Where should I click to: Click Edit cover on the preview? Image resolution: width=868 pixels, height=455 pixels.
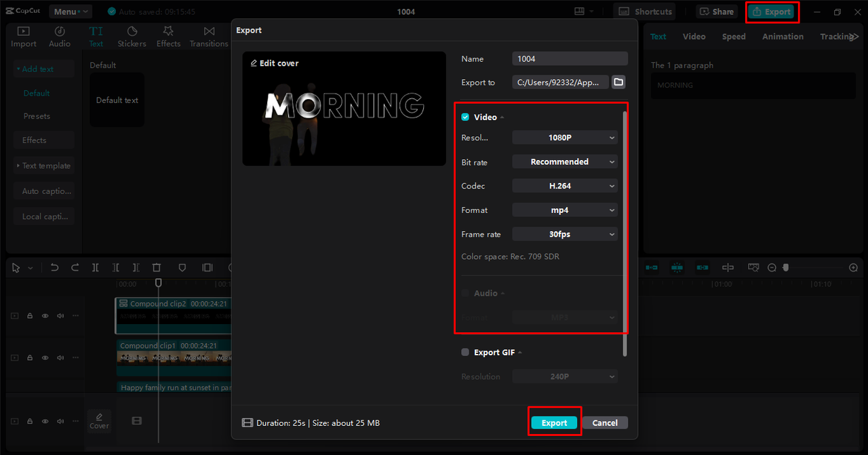[x=275, y=63]
